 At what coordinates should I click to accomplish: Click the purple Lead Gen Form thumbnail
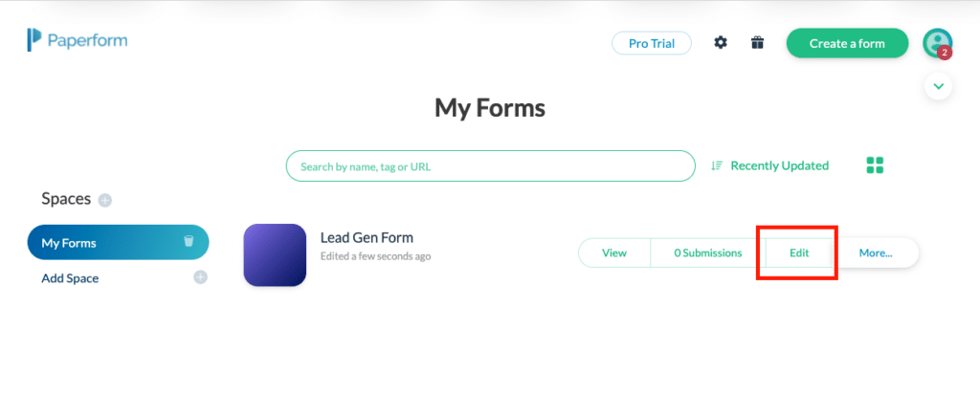(275, 254)
